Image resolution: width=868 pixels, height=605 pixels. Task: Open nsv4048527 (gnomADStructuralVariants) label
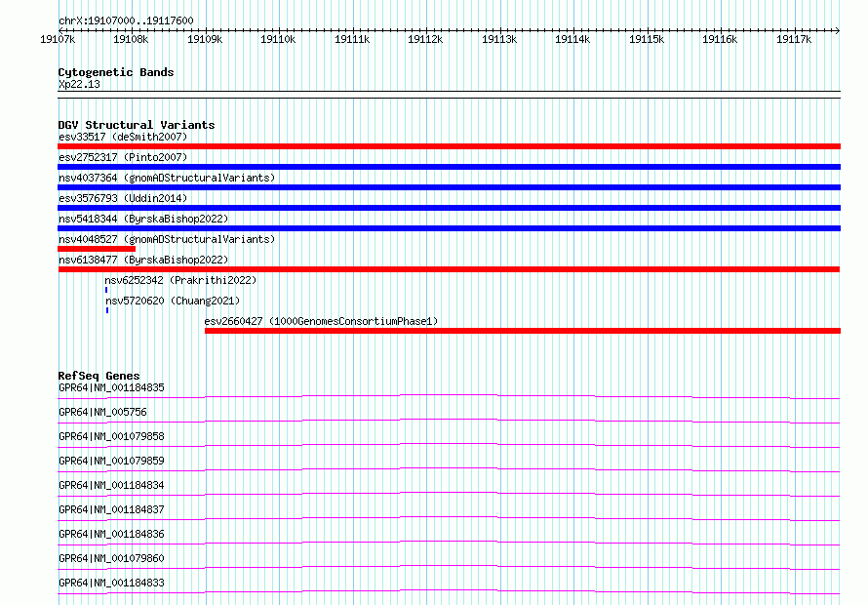(x=167, y=239)
